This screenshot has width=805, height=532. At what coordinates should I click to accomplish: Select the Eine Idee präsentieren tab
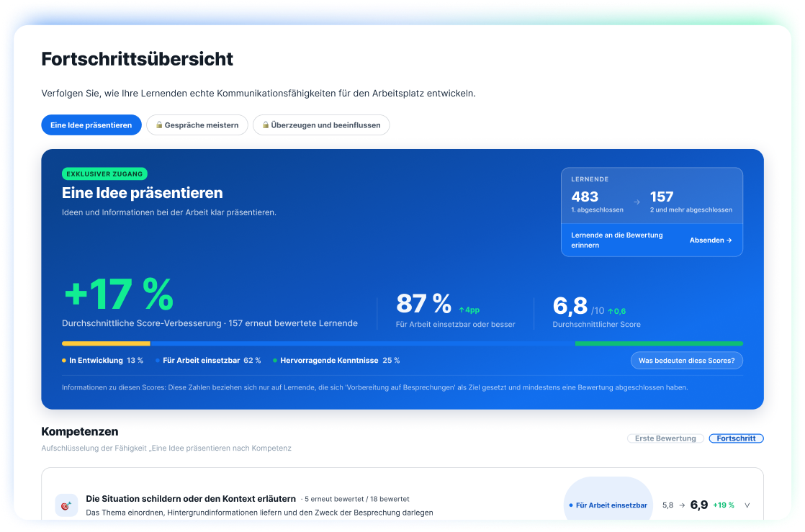[91, 125]
